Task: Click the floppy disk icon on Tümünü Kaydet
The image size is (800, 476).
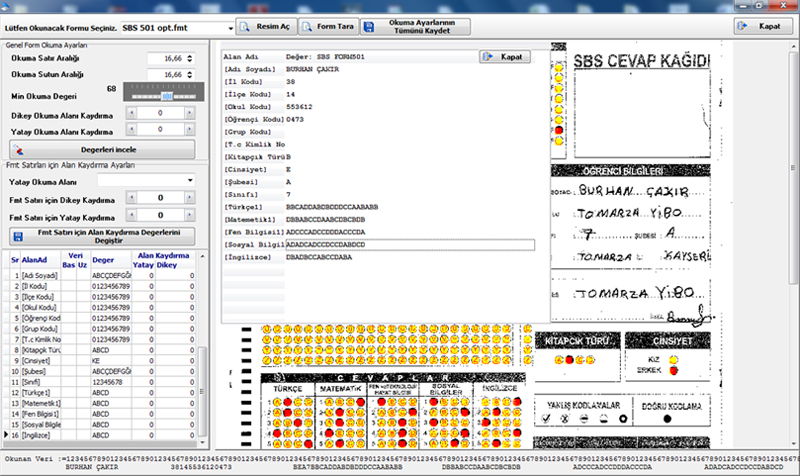Action: [369, 27]
